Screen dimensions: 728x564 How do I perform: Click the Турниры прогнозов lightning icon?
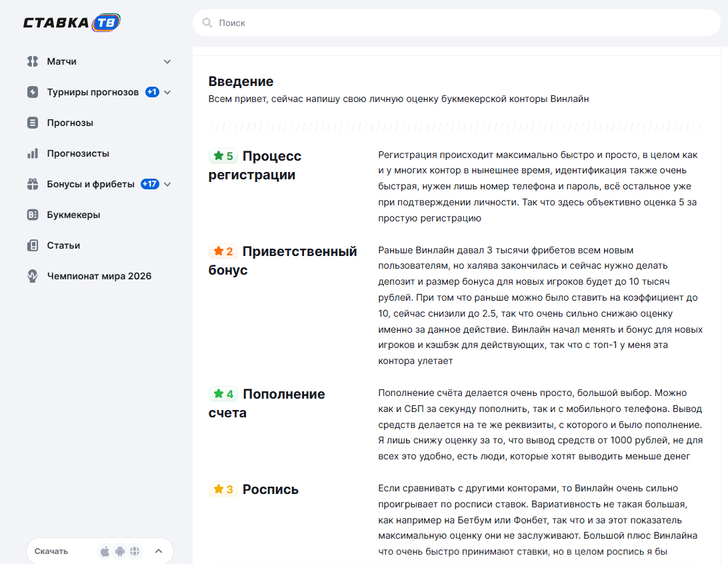tap(33, 92)
